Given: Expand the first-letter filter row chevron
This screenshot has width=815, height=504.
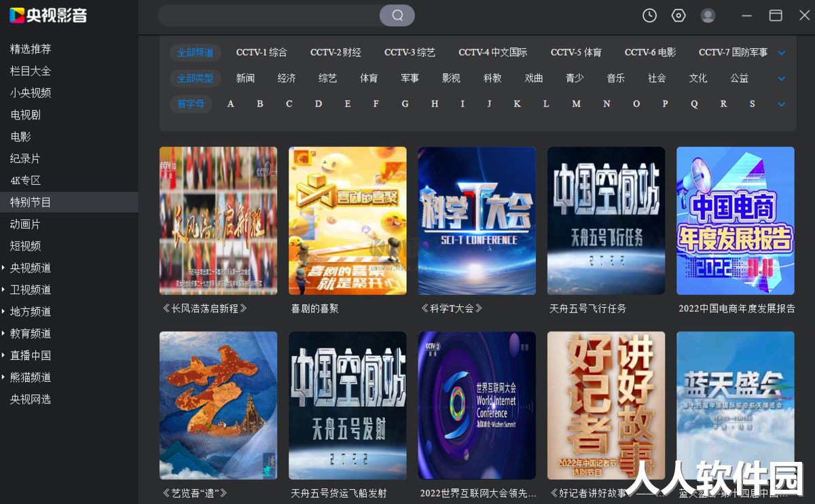Looking at the screenshot, I should 782,105.
